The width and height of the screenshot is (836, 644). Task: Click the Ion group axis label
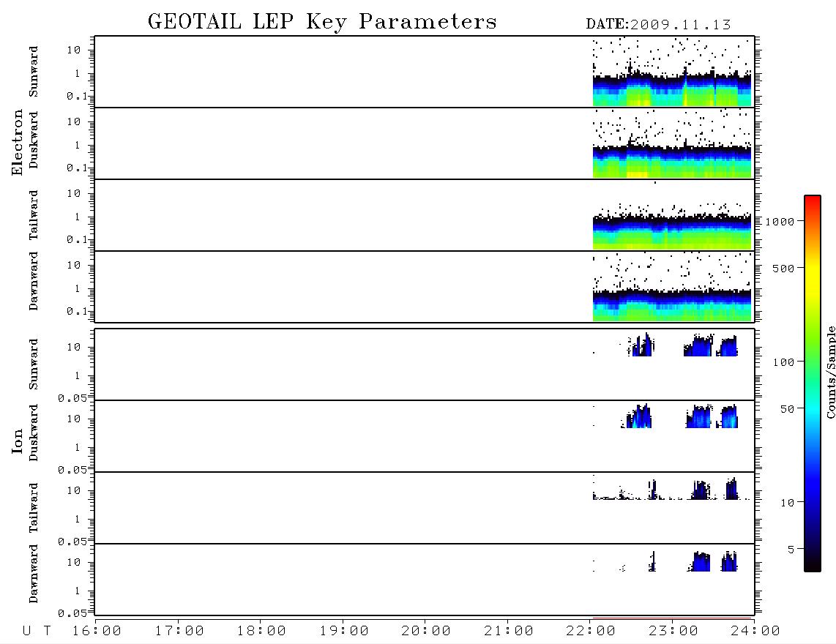pyautogui.click(x=17, y=441)
